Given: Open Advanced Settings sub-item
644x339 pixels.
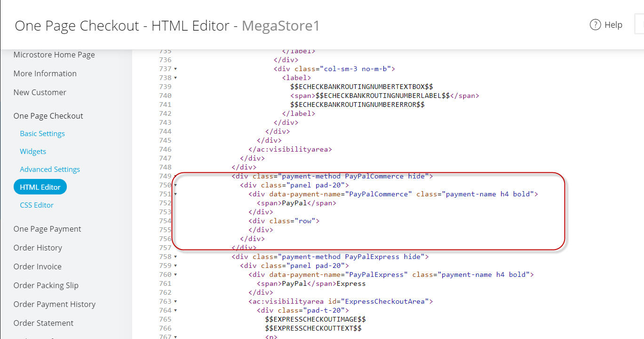Looking at the screenshot, I should pyautogui.click(x=50, y=169).
